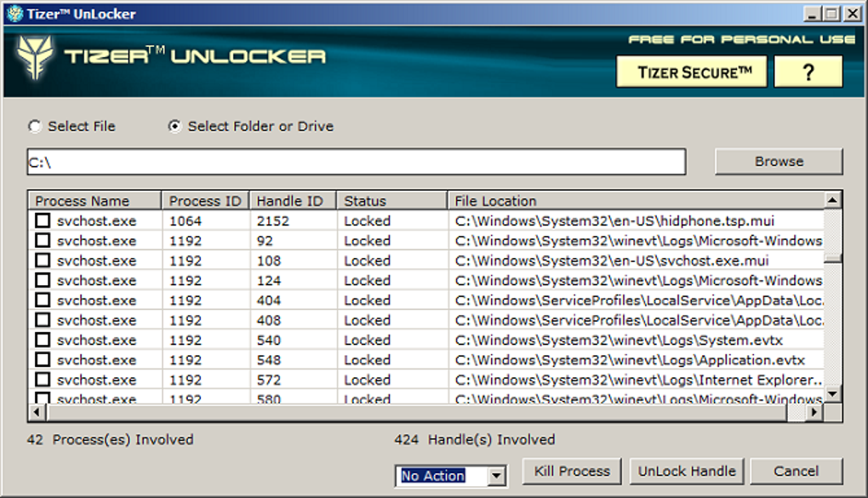The height and width of the screenshot is (498, 868).
Task: Sort by Process ID column header
Action: [205, 201]
